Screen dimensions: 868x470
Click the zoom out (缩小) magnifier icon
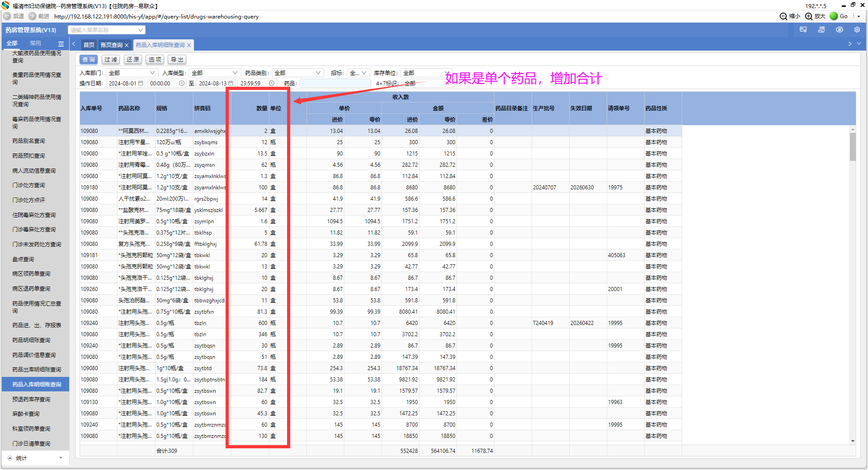tap(783, 16)
